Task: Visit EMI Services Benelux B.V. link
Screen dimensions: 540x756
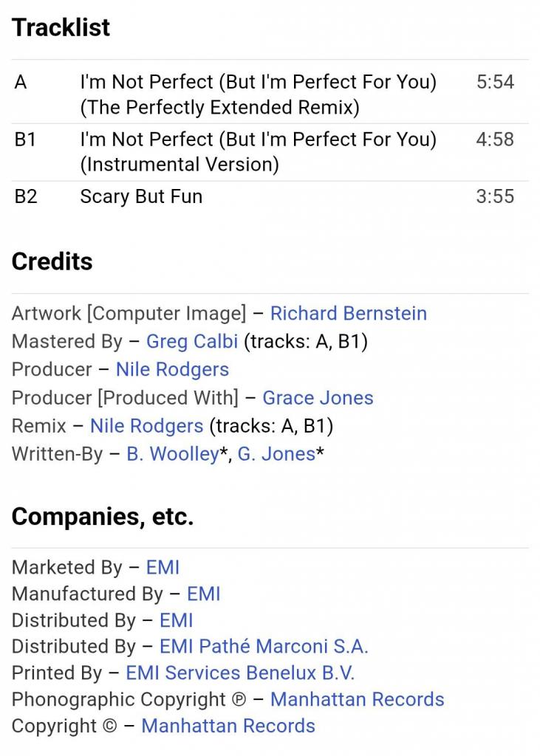Action: pyautogui.click(x=240, y=673)
